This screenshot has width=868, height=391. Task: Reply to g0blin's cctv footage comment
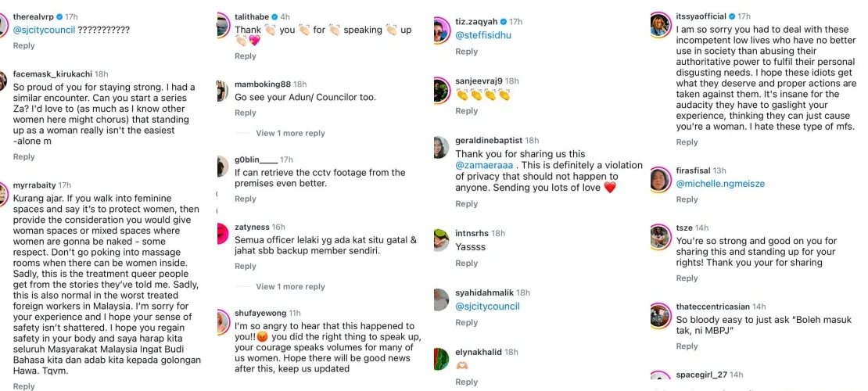[x=246, y=199]
